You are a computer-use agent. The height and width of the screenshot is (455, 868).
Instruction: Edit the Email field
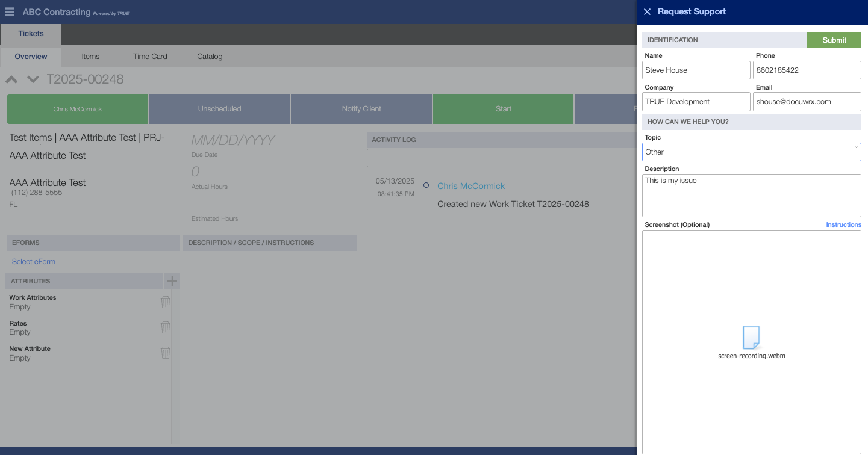coord(807,102)
